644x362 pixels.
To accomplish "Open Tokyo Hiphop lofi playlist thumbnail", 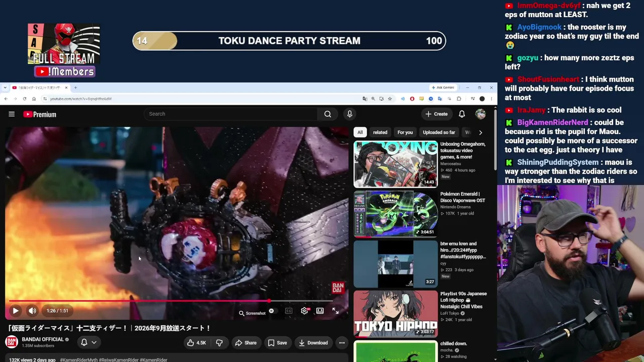I will pos(395,314).
